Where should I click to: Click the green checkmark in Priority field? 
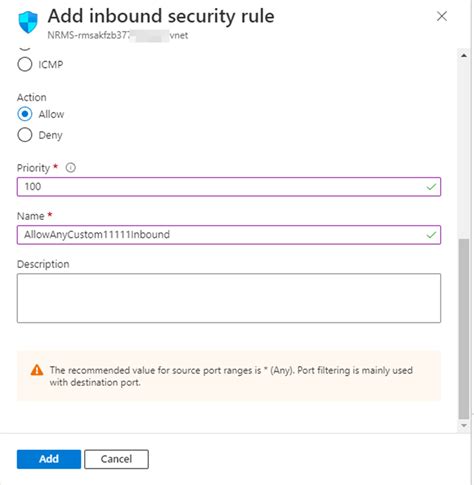click(x=431, y=187)
